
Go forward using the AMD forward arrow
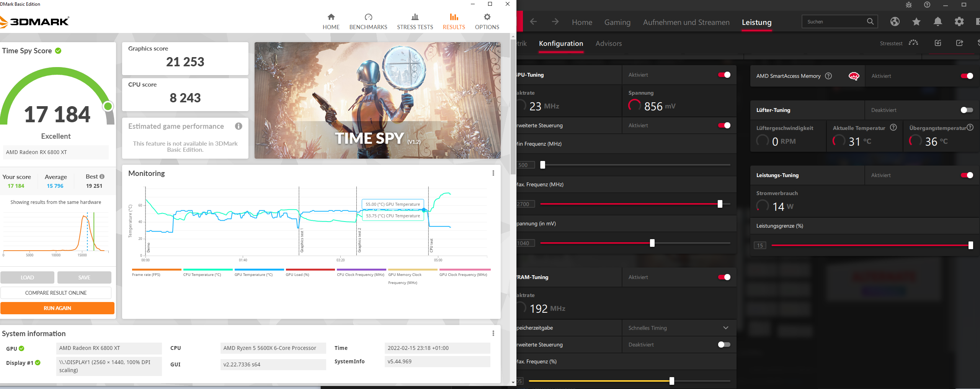click(555, 22)
